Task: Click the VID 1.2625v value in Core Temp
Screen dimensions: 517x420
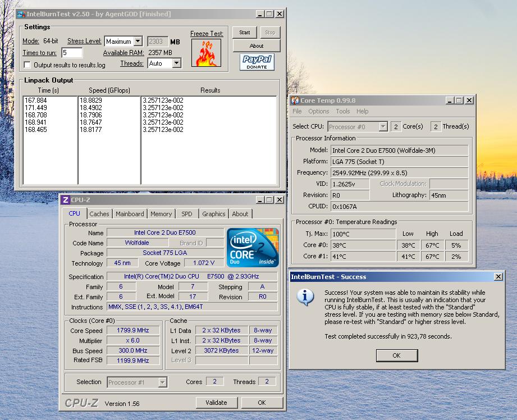Action: 350,184
